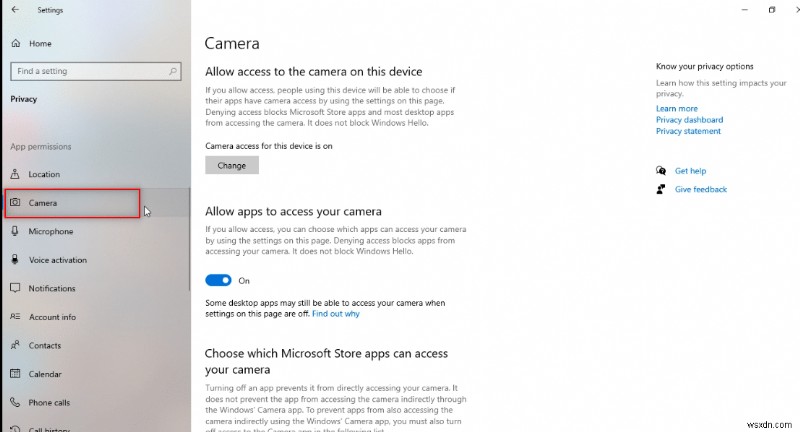
Task: Click the Find a setting search box
Action: click(x=95, y=71)
